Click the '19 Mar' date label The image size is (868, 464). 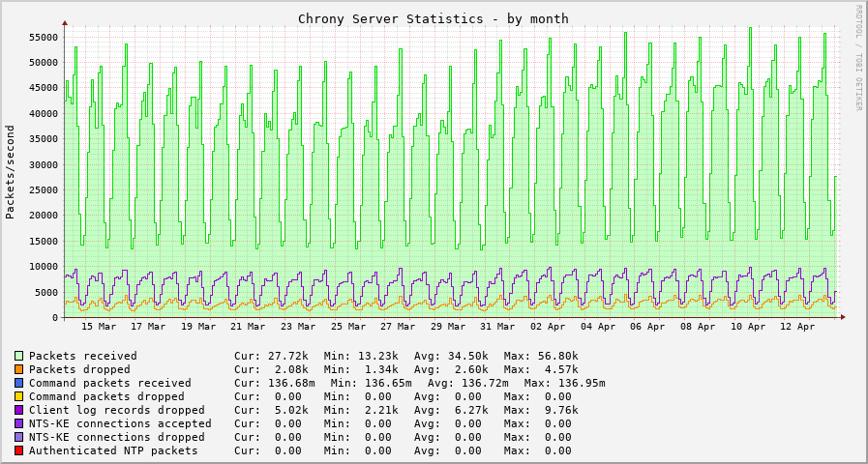(x=198, y=327)
